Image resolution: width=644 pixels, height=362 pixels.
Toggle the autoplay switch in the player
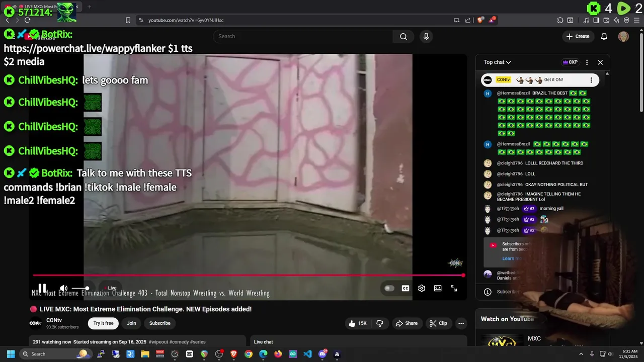[x=389, y=288]
